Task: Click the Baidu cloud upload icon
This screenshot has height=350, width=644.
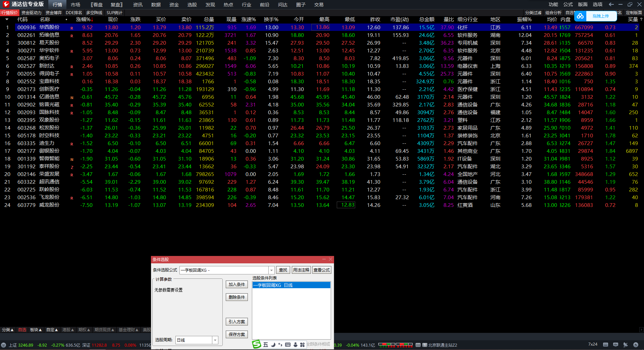Action: pos(580,16)
